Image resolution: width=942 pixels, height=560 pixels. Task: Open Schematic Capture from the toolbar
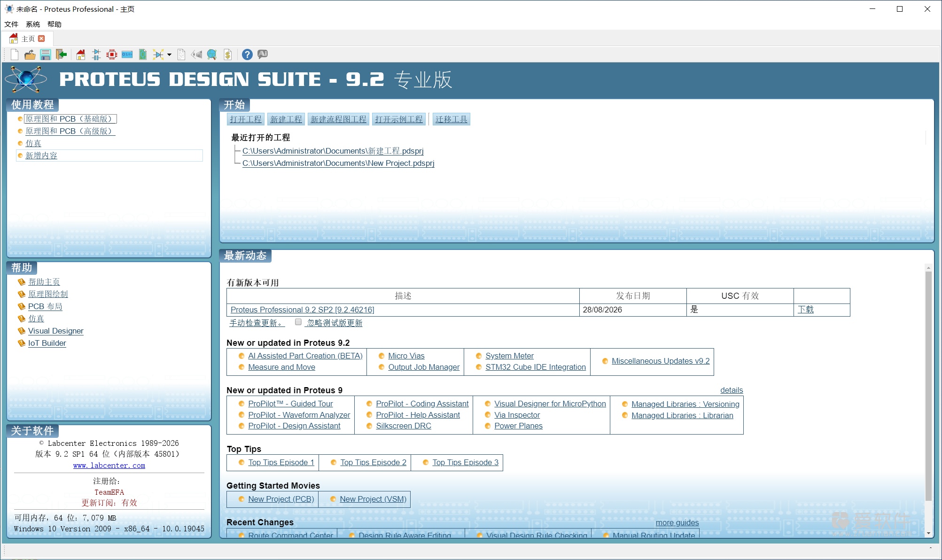tap(96, 54)
